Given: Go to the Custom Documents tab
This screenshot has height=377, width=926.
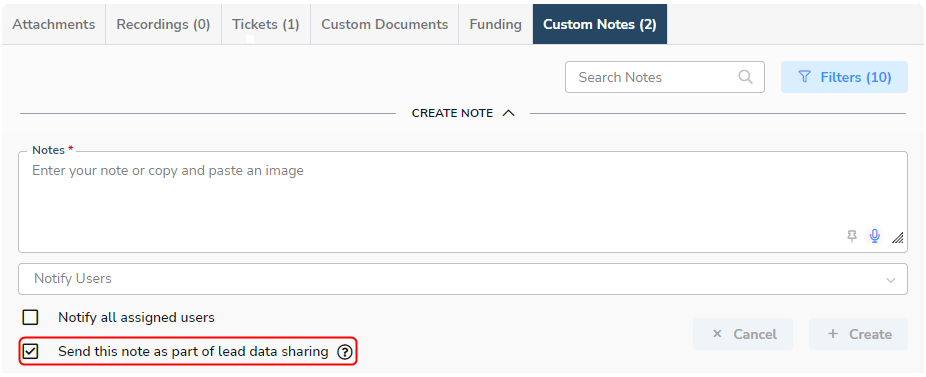Looking at the screenshot, I should coord(384,24).
